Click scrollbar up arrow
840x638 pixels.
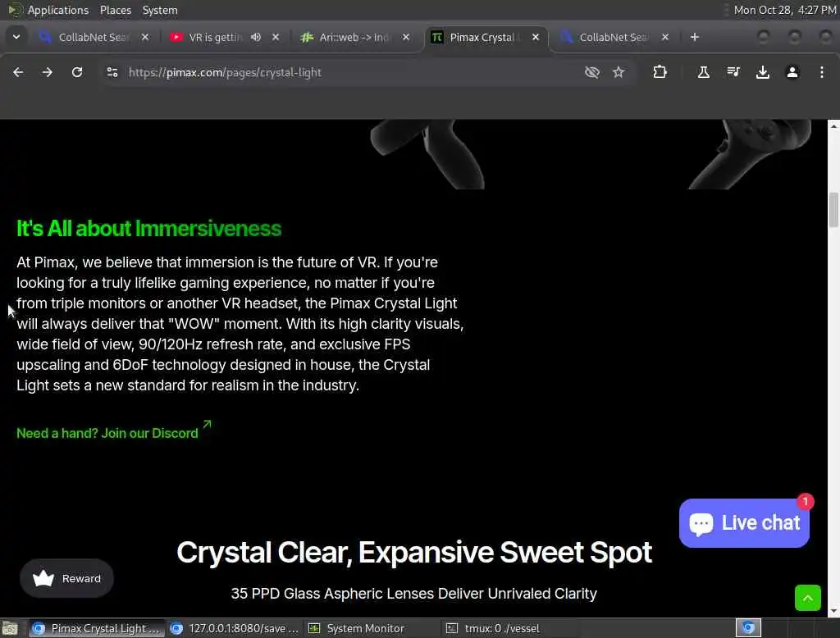tap(833, 126)
